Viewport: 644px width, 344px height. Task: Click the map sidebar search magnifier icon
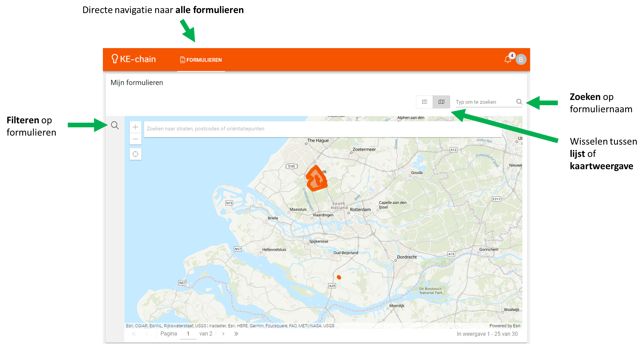(115, 125)
